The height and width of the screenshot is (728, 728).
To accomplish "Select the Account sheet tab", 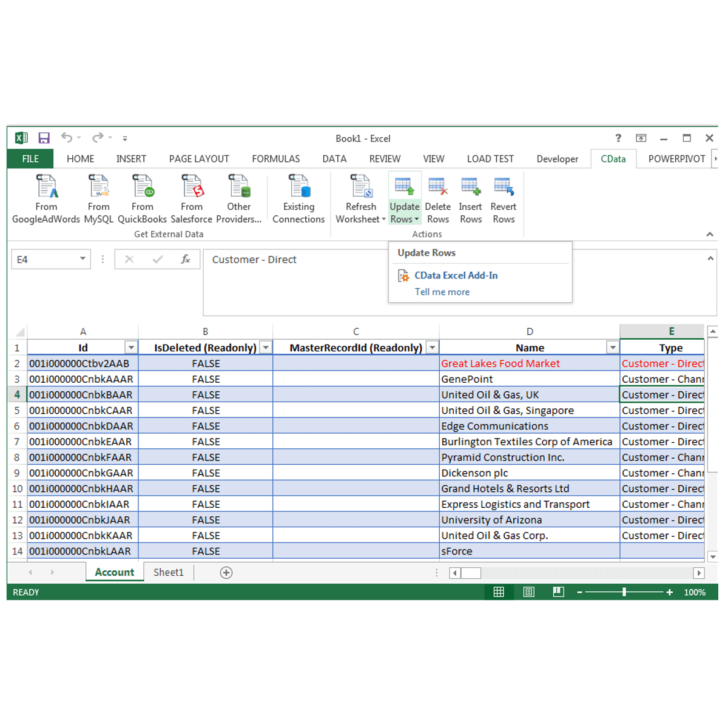I will pyautogui.click(x=115, y=572).
